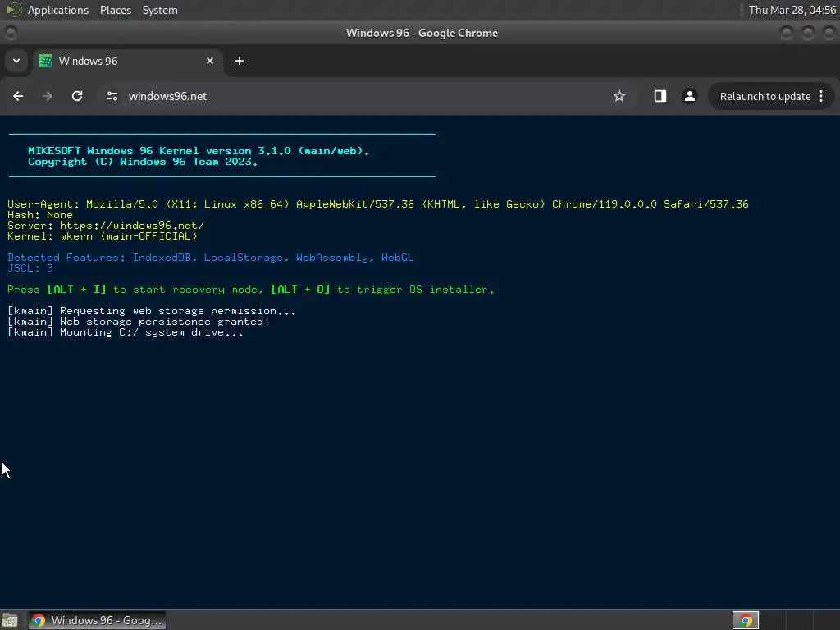View site information icon in address bar

112,96
